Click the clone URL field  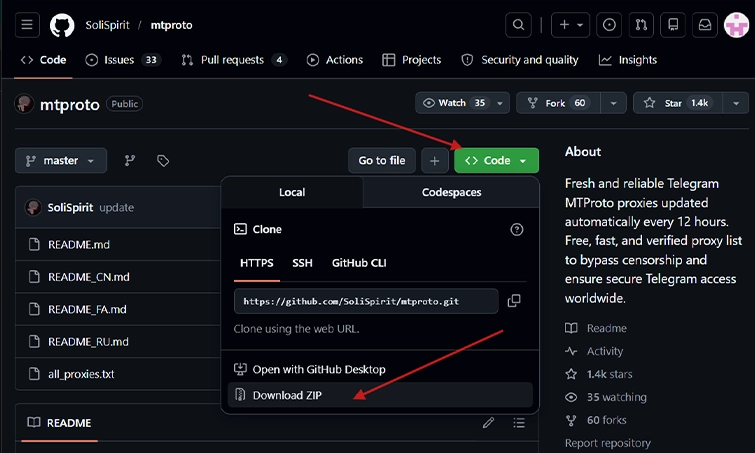(x=366, y=301)
